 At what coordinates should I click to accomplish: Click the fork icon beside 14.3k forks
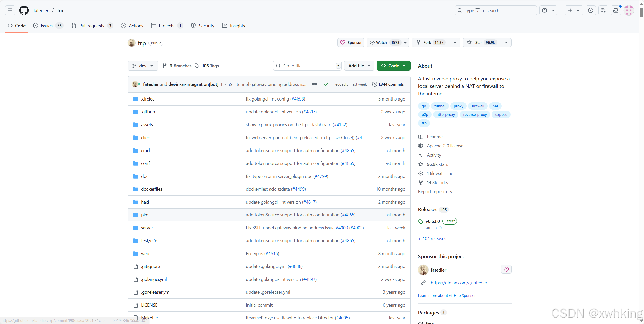tap(421, 182)
